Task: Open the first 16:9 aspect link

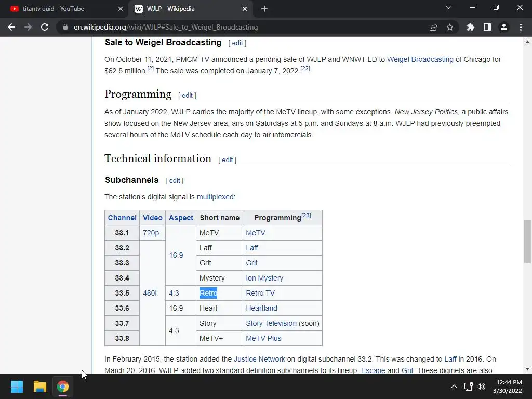Action: point(176,256)
